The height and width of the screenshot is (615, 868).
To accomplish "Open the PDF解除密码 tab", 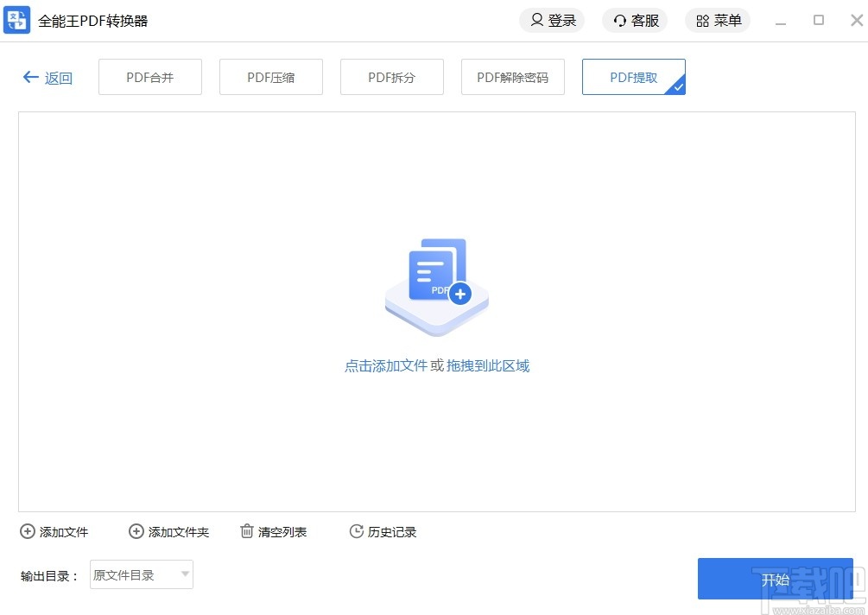I will pos(512,76).
